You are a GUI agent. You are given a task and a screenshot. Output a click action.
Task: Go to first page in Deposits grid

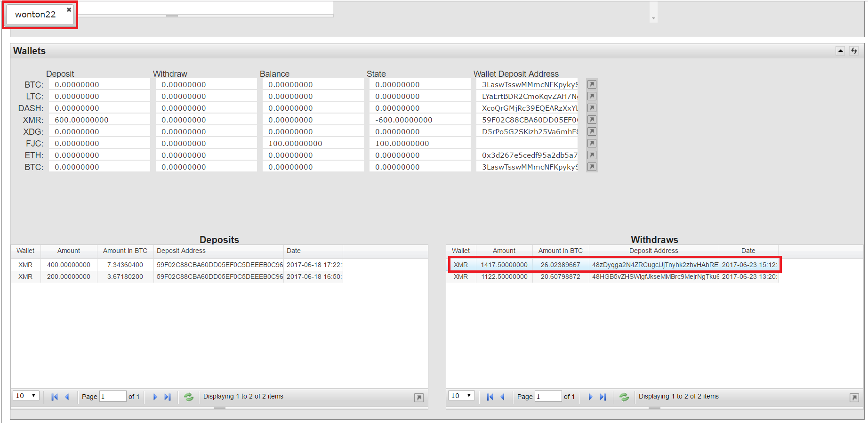tap(55, 397)
